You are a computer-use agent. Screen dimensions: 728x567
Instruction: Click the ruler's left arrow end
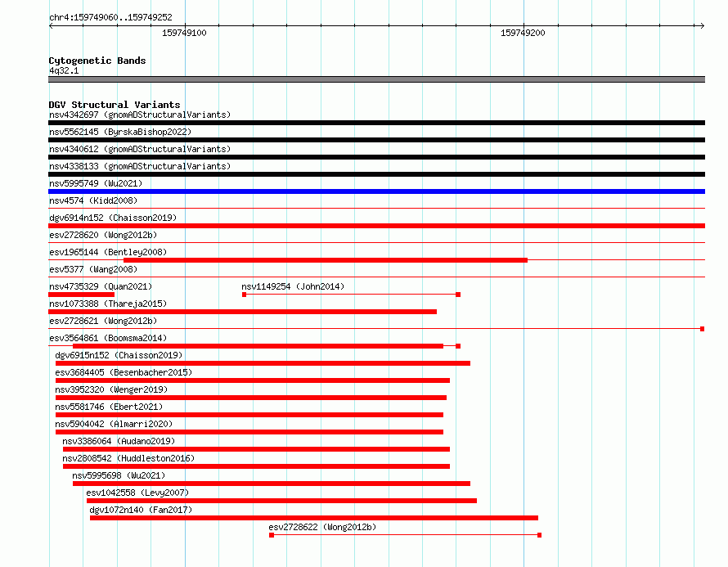tap(51, 26)
